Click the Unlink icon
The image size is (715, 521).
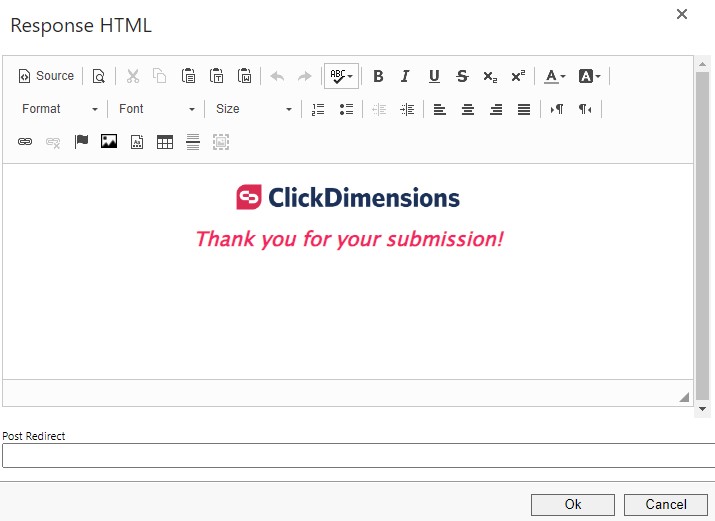pos(53,142)
